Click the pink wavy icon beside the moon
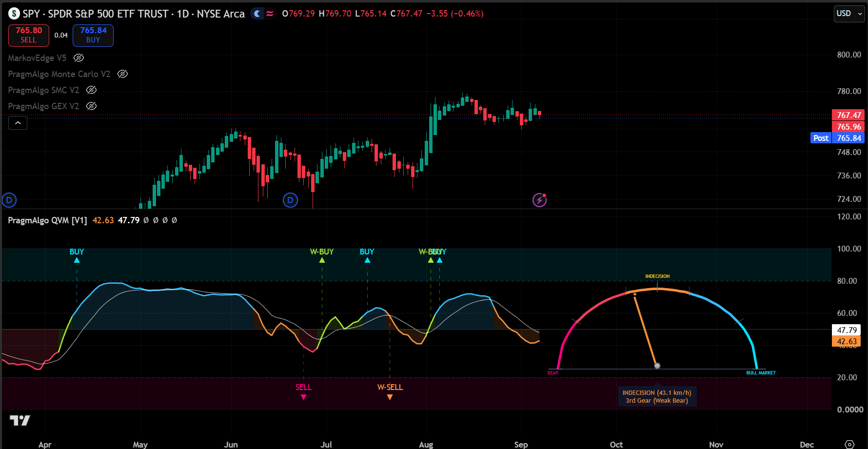 (270, 14)
